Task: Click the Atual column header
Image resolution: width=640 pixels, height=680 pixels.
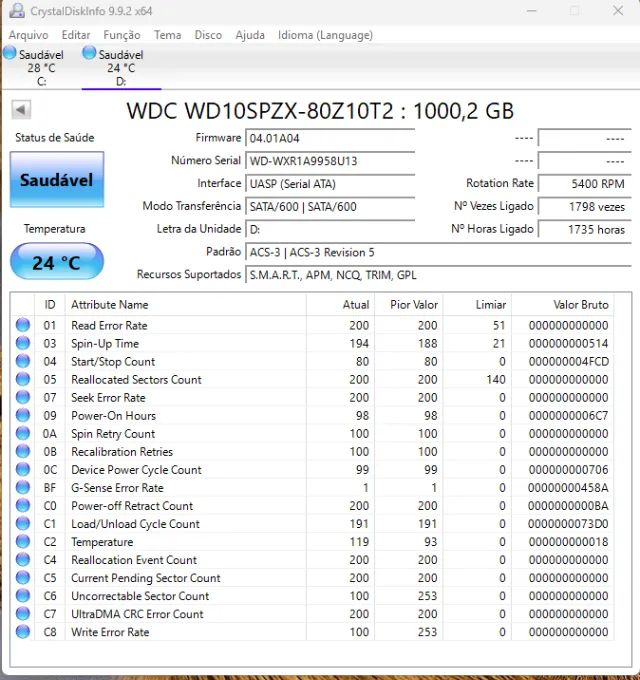Action: coord(340,304)
